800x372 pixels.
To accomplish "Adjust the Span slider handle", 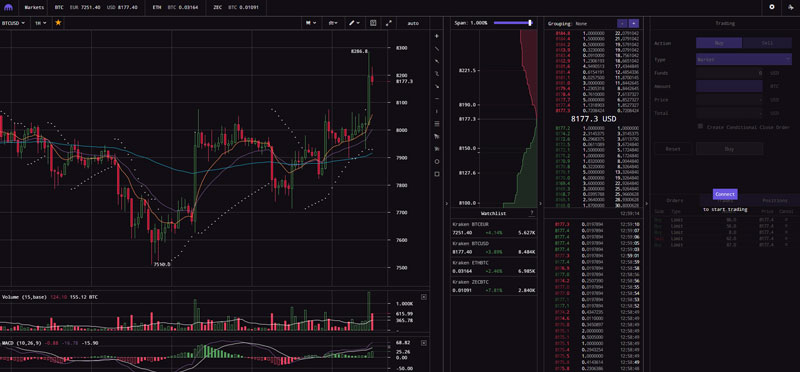I will pos(531,23).
